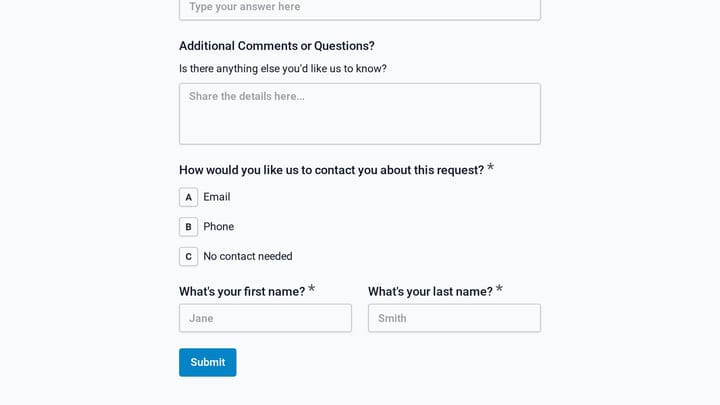Click the 'Share the details here...' placeholder

(x=247, y=96)
